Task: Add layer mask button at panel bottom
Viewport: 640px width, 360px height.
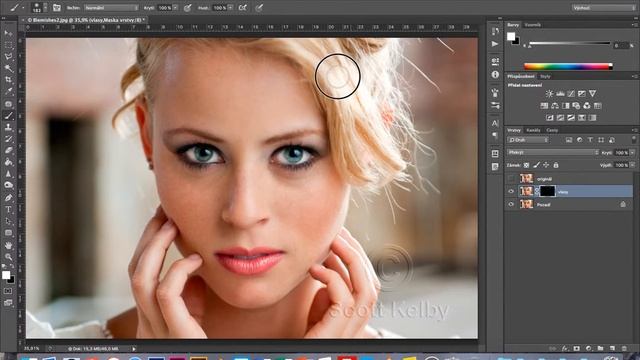Action: coord(576,349)
